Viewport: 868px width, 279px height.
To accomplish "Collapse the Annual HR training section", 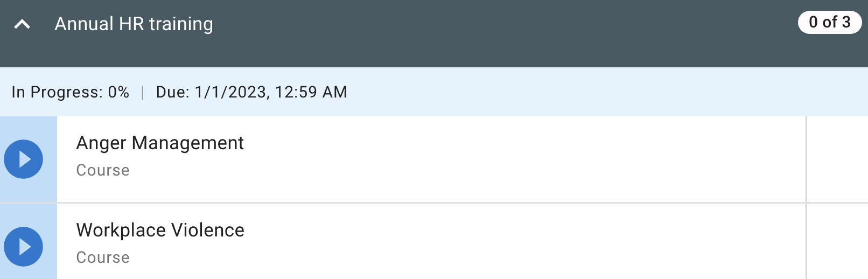I will pos(22,24).
